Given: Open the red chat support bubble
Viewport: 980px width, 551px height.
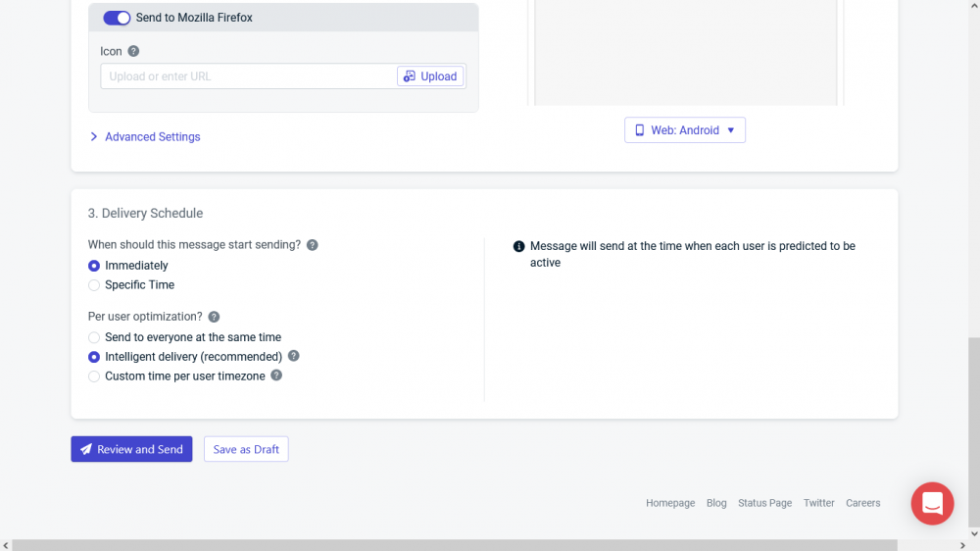Looking at the screenshot, I should coord(932,503).
